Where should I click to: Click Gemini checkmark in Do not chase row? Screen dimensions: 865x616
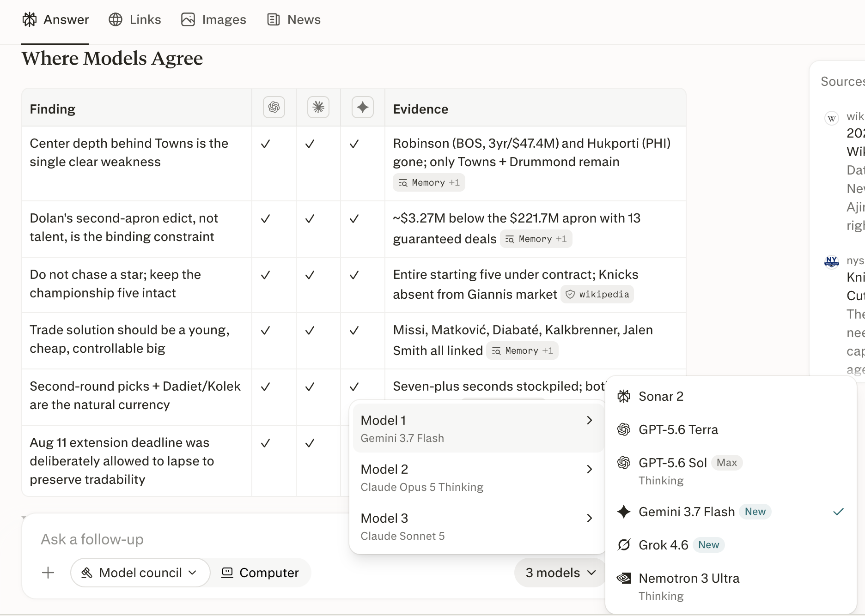point(354,275)
